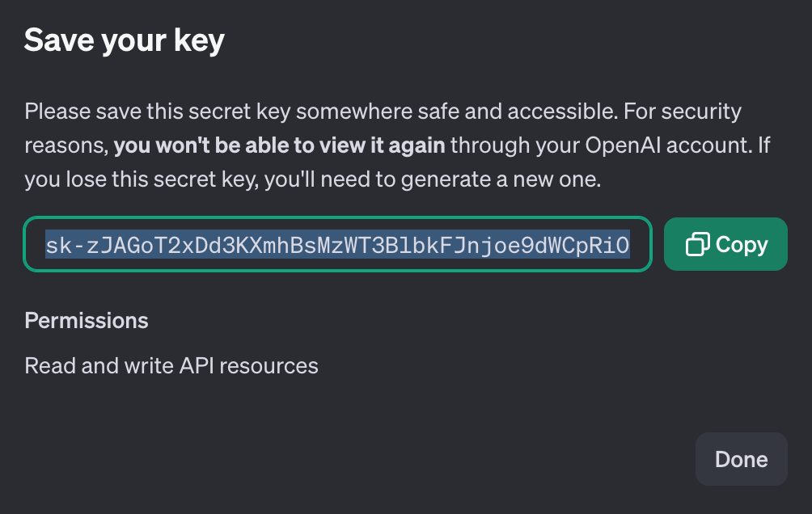This screenshot has width=812, height=514.
Task: Click bold "you won't be able to view it again"
Action: tap(279, 145)
